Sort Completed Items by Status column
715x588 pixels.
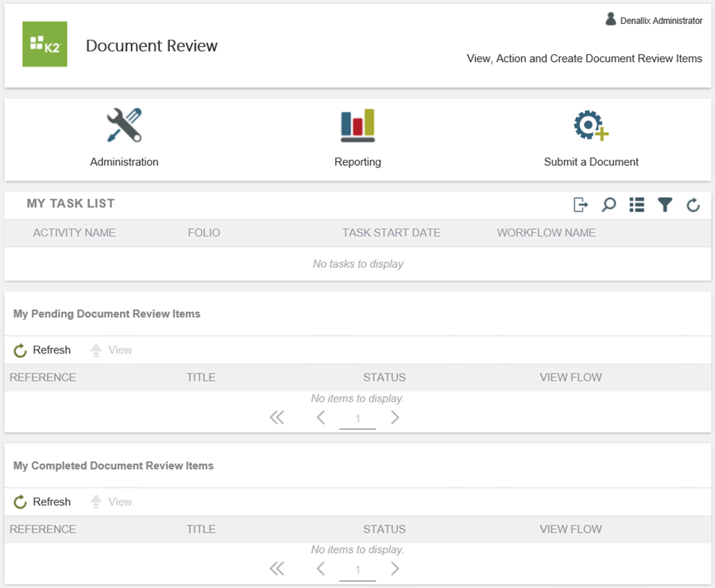coord(384,529)
